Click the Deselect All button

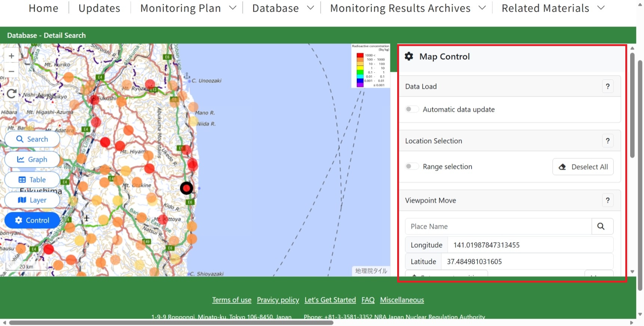point(583,167)
